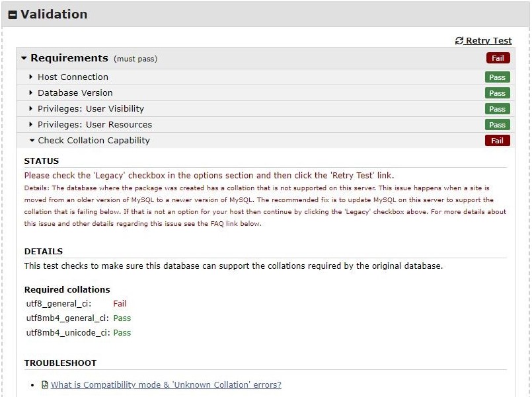Click the Pass badge for Privileges: User Visibility
532x397 pixels.
(497, 109)
